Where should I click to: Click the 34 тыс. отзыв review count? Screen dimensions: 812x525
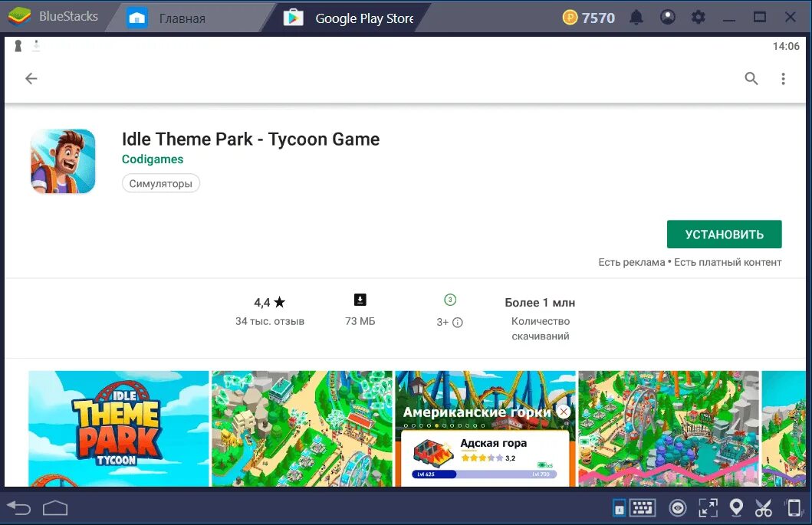270,321
